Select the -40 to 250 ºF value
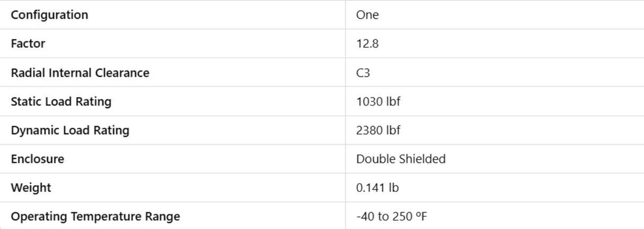 point(391,216)
